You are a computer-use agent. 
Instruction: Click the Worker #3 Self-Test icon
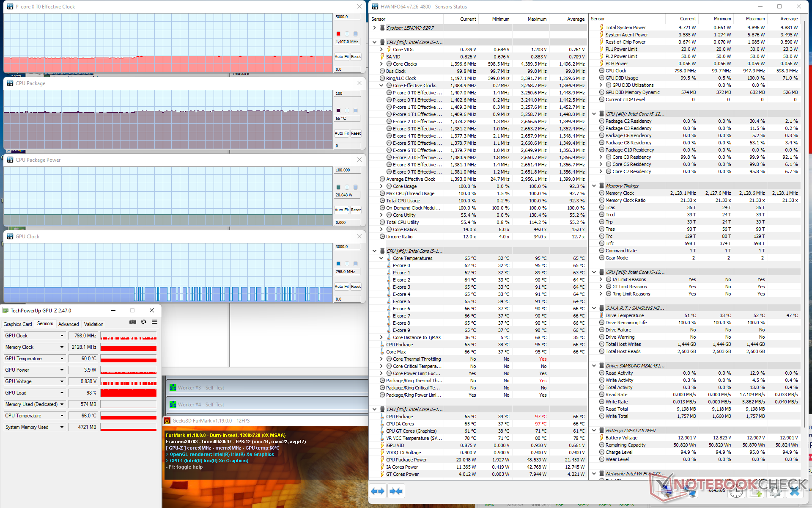point(173,388)
